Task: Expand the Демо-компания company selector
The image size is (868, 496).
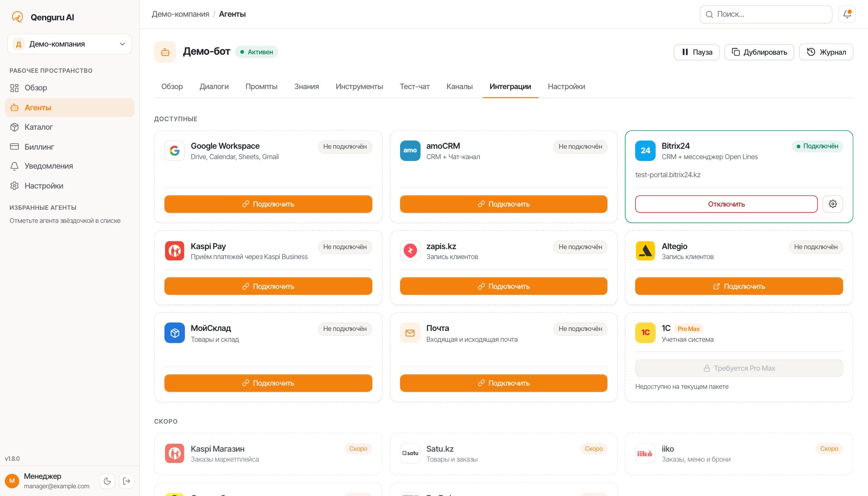Action: click(x=70, y=44)
